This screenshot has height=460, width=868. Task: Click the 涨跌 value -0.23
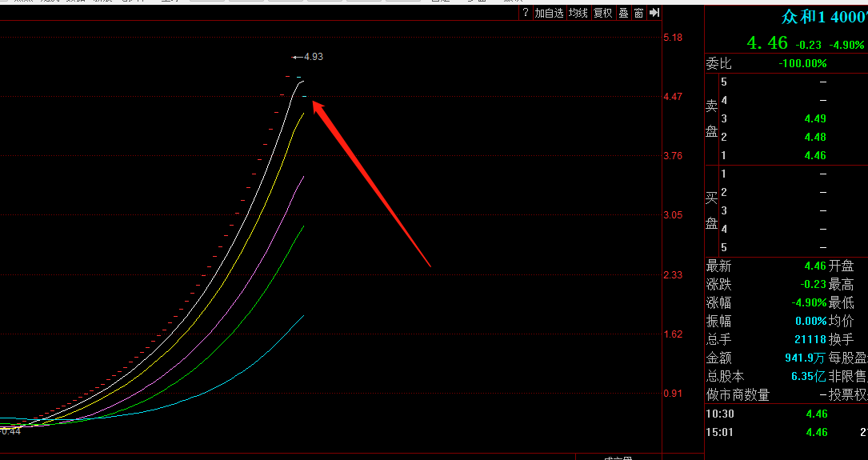tap(813, 285)
